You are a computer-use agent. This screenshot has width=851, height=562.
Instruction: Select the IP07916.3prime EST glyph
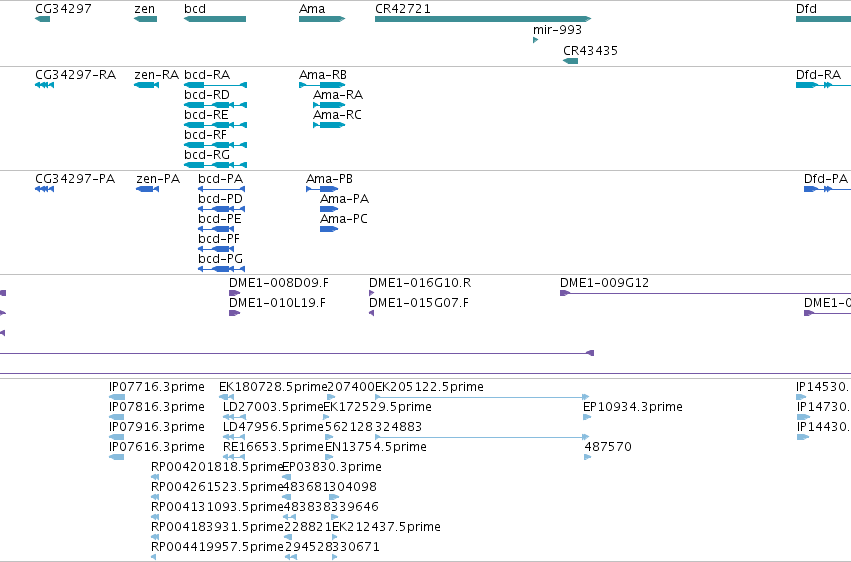pyautogui.click(x=117, y=437)
